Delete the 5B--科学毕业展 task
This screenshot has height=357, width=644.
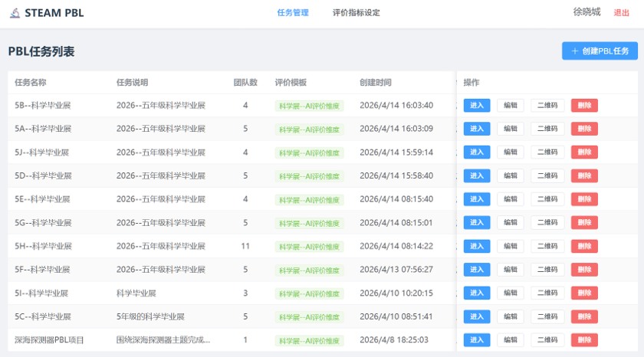point(584,106)
